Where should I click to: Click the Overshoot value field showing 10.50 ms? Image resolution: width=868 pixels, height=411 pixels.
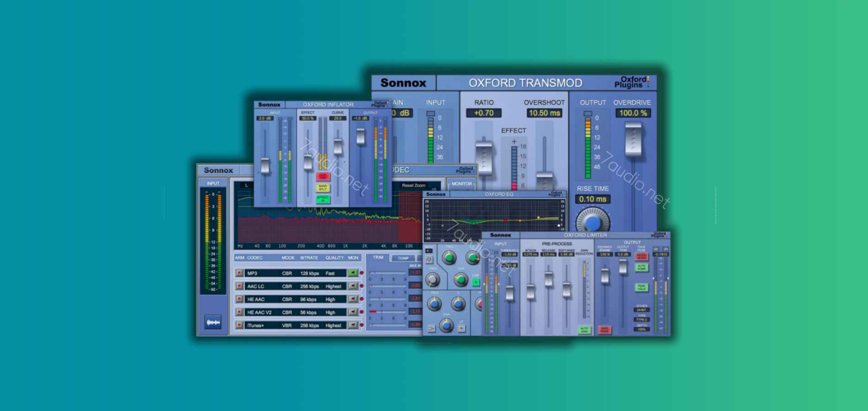[544, 113]
